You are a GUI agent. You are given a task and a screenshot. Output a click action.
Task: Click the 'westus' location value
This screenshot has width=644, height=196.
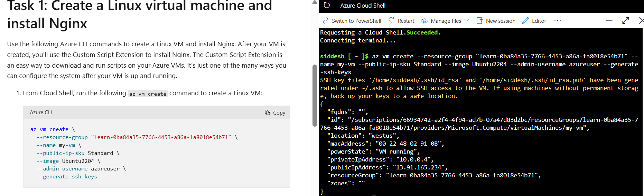[382, 136]
